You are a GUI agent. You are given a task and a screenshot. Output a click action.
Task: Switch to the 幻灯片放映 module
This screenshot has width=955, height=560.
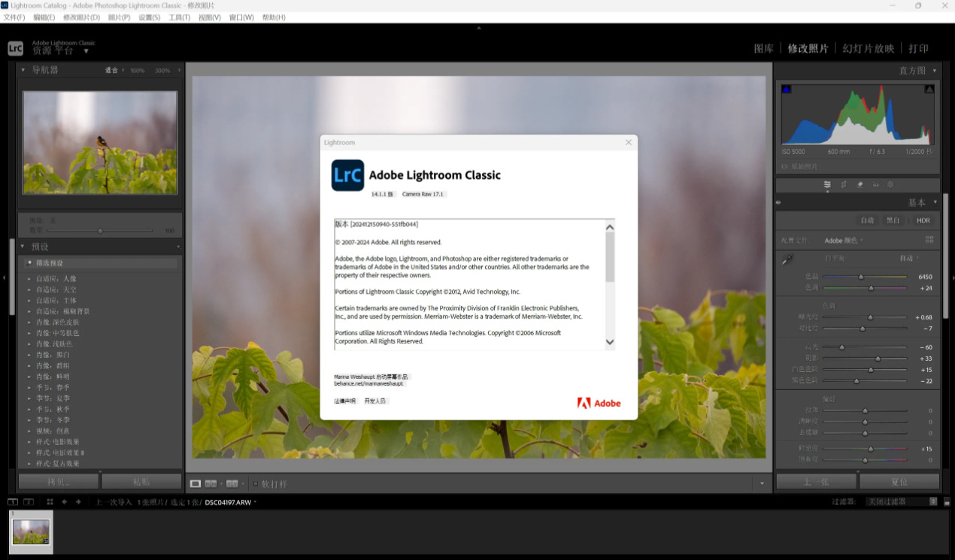[869, 48]
